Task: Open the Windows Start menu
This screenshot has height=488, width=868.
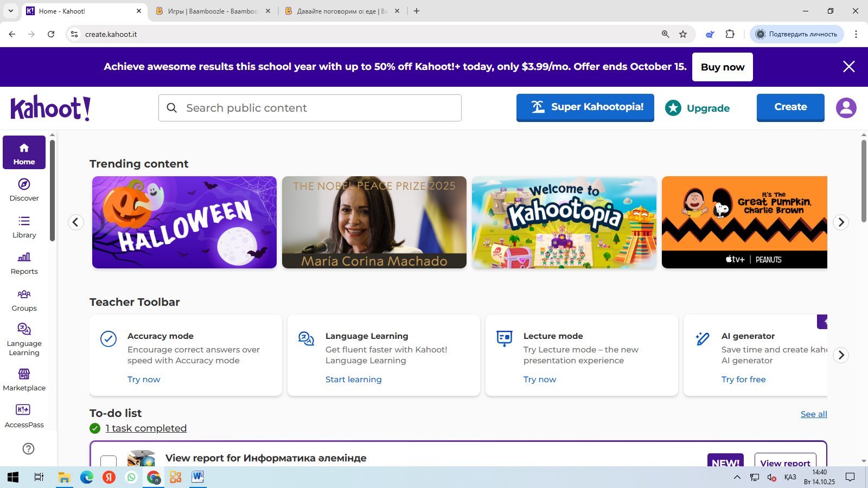Action: [13, 477]
